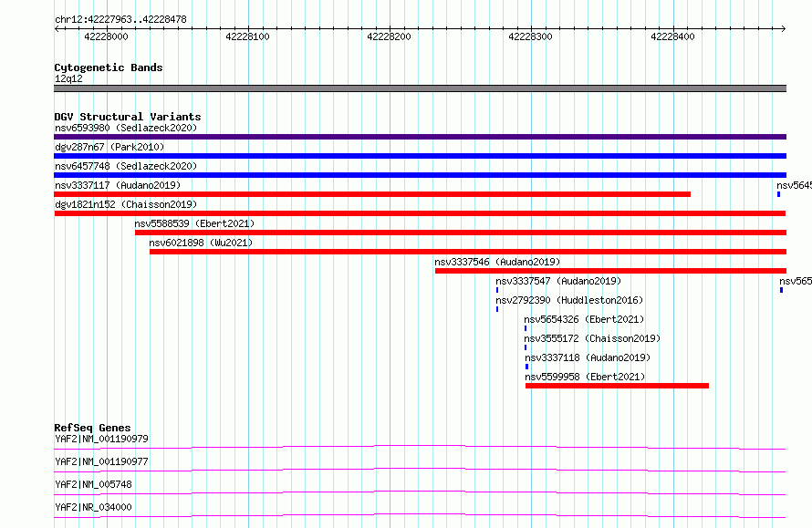812x528 pixels.
Task: Open variant nsv3337547 (Audano2019) label
Action: tap(558, 281)
